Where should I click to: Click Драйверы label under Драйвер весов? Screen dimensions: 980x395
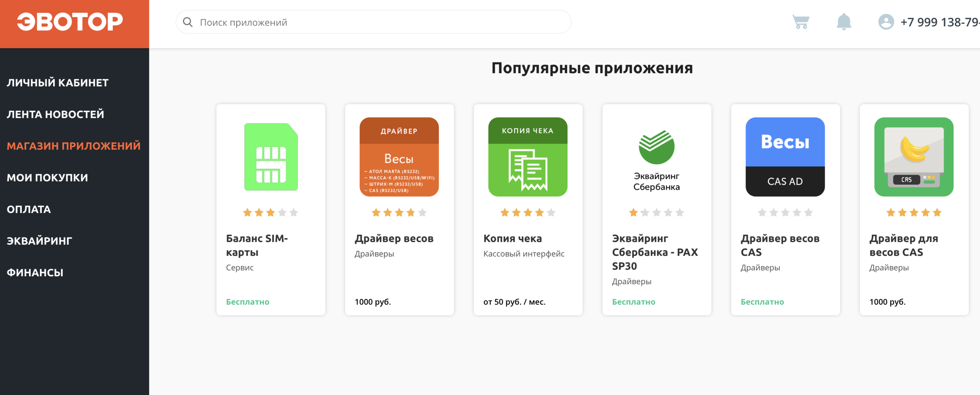(x=374, y=254)
